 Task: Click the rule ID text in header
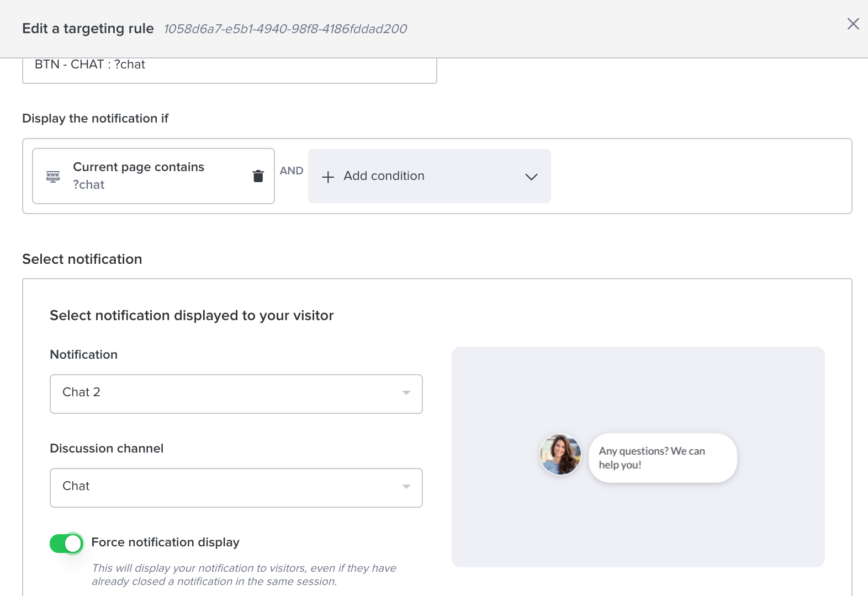[x=285, y=29]
